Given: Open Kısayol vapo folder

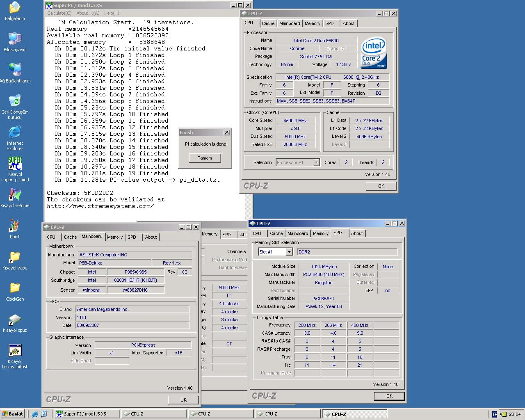Looking at the screenshot, I should [x=15, y=260].
